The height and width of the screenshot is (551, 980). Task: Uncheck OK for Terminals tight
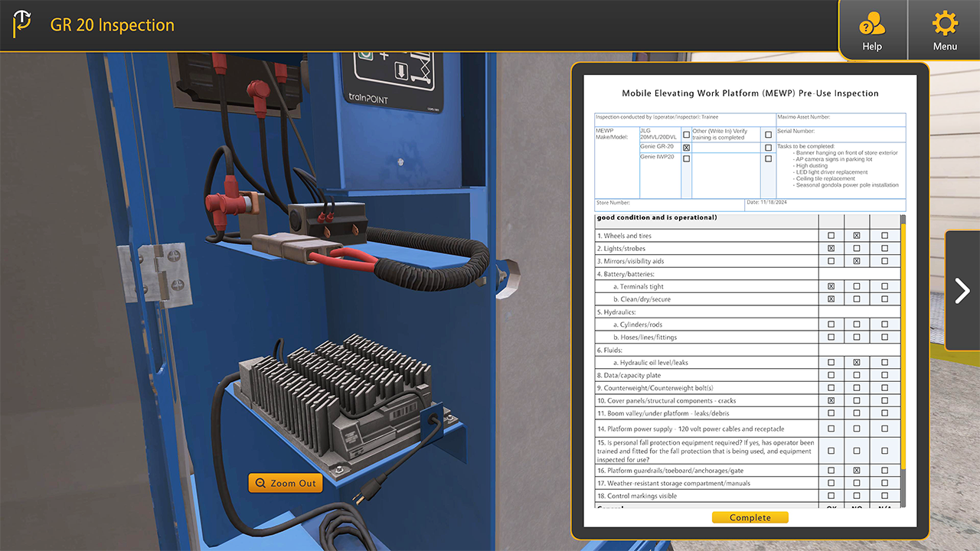click(x=831, y=286)
